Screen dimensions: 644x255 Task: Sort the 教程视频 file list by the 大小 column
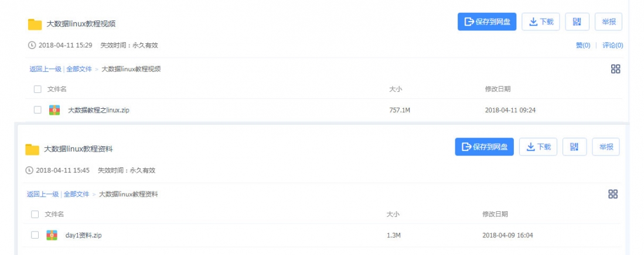click(395, 89)
